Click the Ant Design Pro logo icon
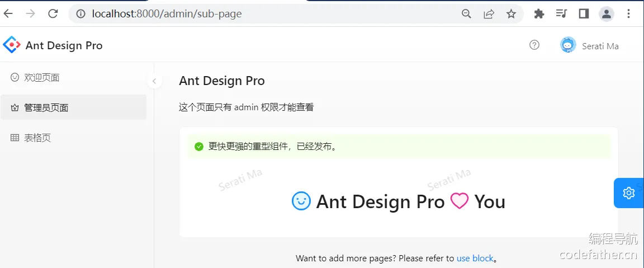644x268 pixels. [12, 44]
